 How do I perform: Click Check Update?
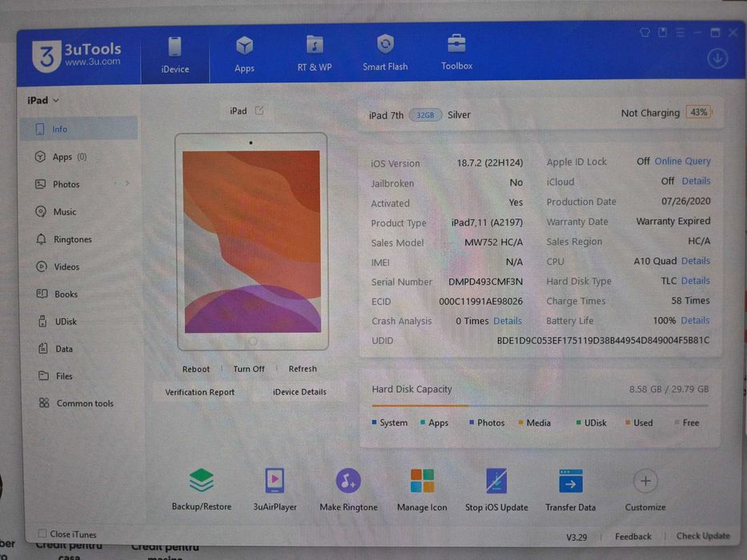tap(703, 536)
